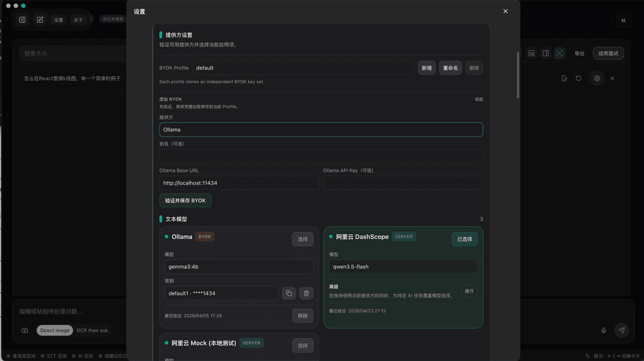The width and height of the screenshot is (644, 361).
Task: Click the Ollama Base URL field
Action: 239,183
